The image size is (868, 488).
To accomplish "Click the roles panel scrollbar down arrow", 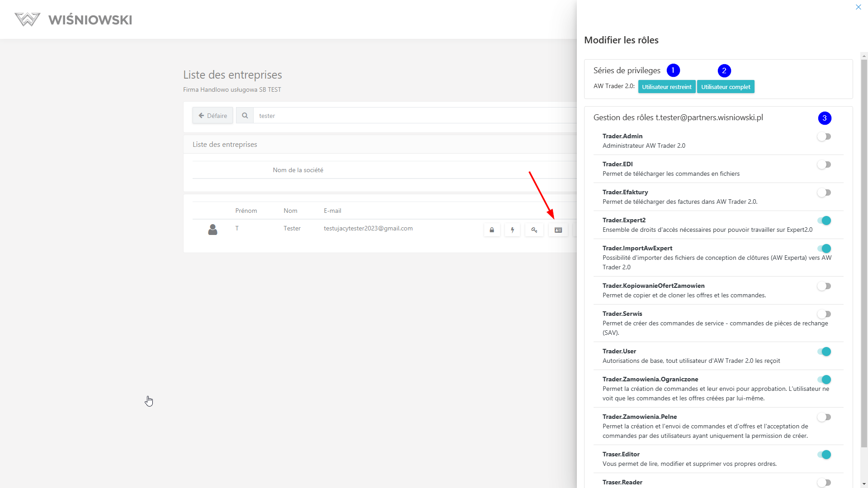I will [x=864, y=484].
